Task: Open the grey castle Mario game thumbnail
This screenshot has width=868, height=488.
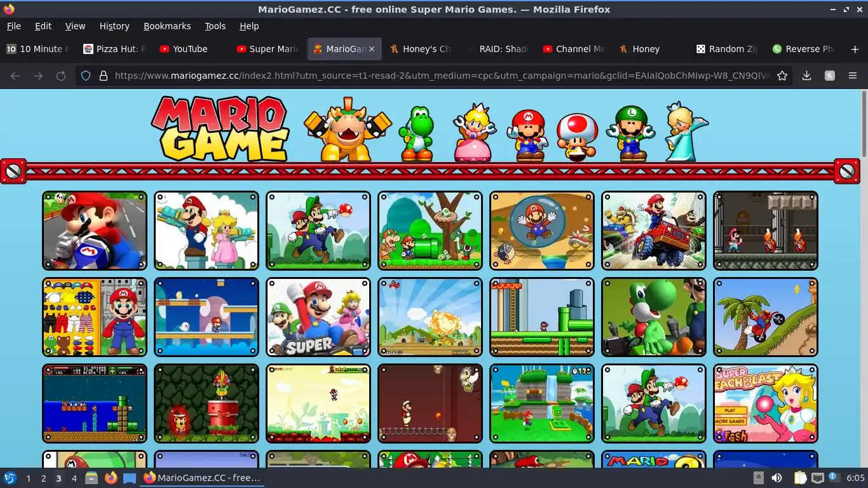Action: tap(766, 231)
